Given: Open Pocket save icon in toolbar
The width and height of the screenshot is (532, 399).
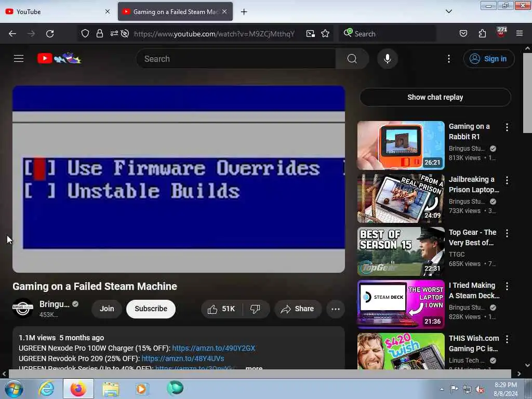Looking at the screenshot, I should pos(463,33).
